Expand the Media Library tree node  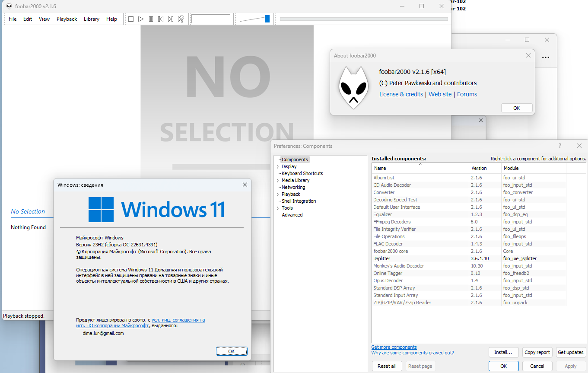(278, 181)
